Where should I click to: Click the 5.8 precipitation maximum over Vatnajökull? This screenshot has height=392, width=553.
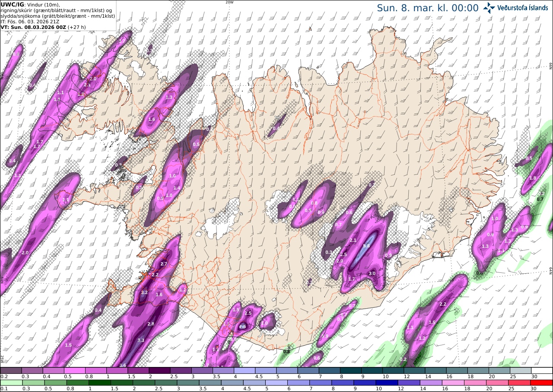point(366,246)
